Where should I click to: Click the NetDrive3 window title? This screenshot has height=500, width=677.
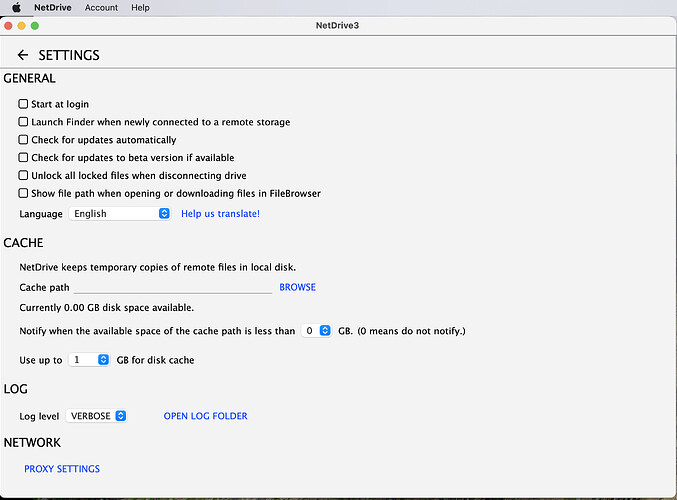tap(337, 25)
